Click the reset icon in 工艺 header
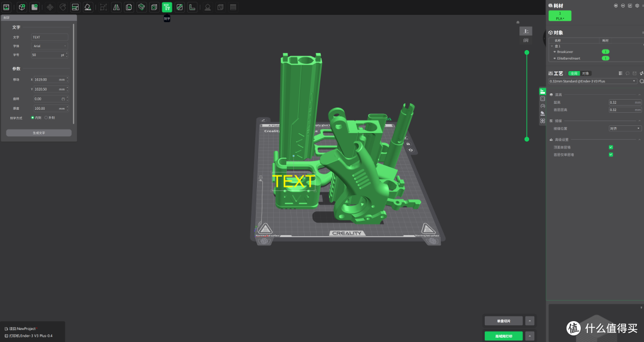 coord(627,73)
